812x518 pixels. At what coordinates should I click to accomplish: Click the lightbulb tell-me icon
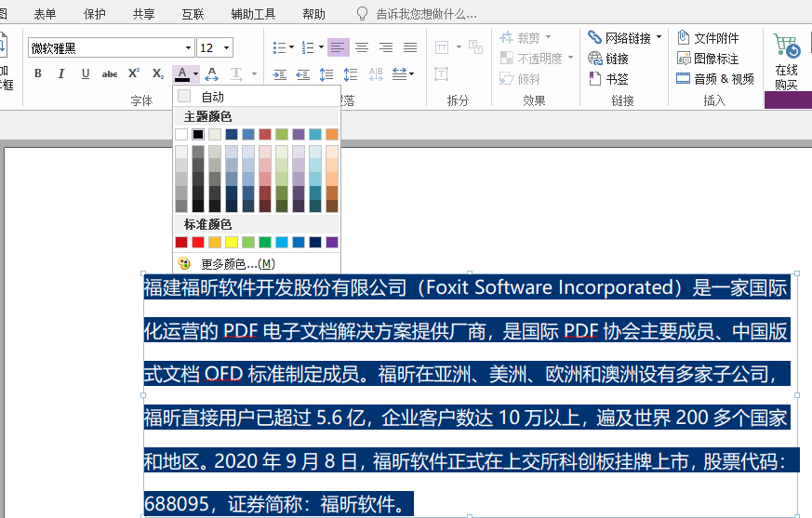tap(362, 13)
